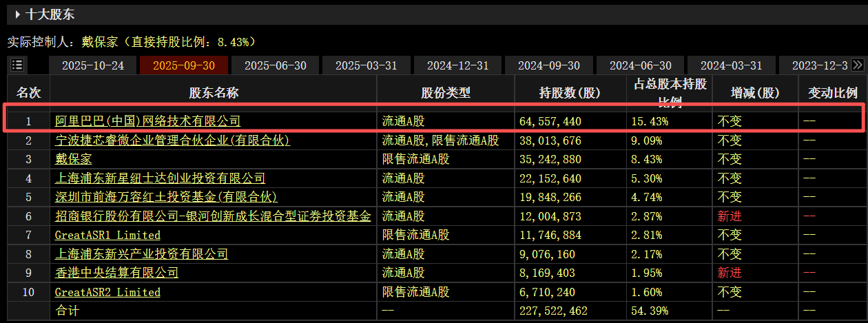
Task: Click 限售流通A股 in the 戴保家 row
Action: [x=415, y=159]
